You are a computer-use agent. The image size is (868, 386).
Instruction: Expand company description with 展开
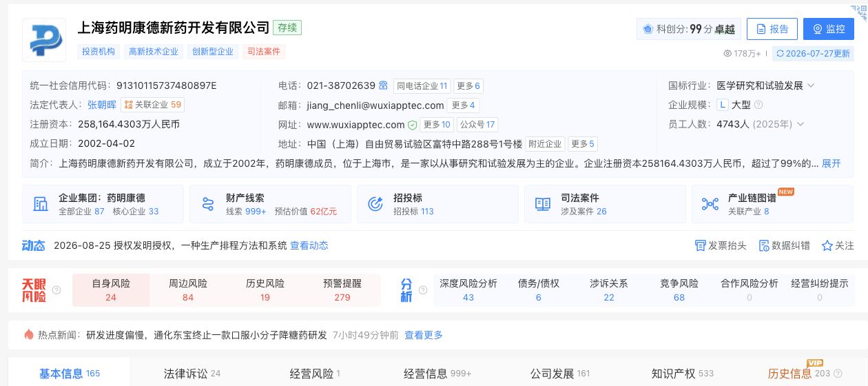point(831,163)
